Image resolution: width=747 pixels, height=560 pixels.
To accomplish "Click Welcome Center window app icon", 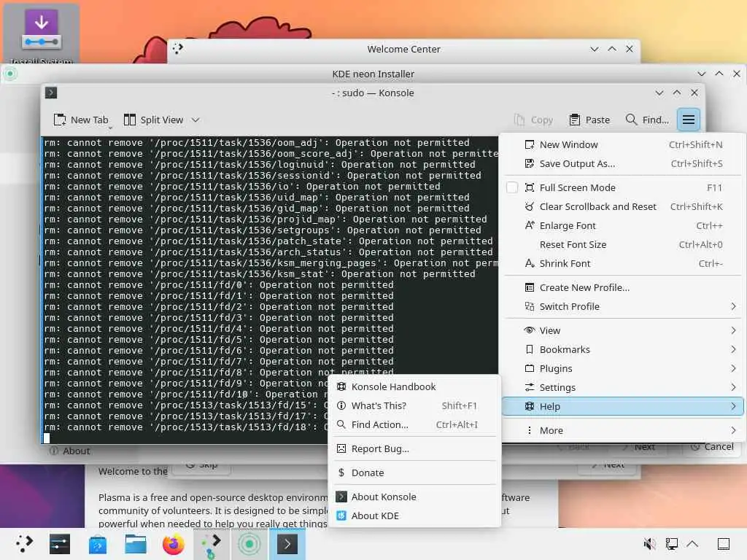I will pyautogui.click(x=178, y=49).
